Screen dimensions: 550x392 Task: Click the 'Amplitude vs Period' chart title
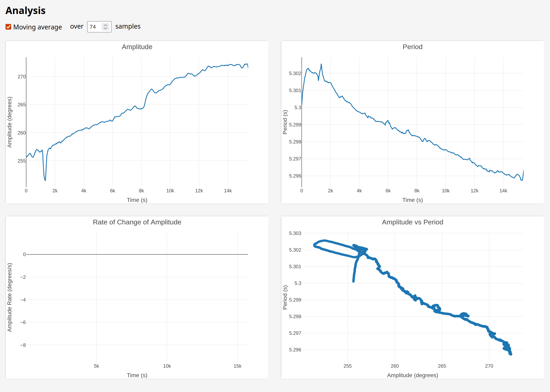click(412, 222)
